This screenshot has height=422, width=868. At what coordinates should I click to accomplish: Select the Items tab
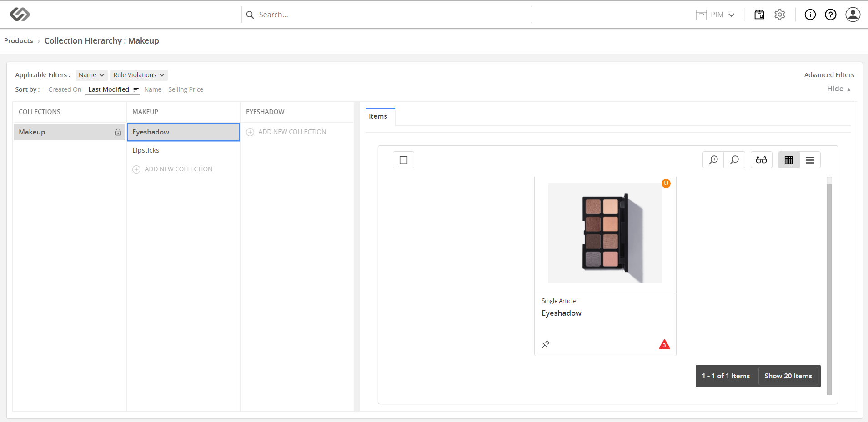tap(378, 116)
